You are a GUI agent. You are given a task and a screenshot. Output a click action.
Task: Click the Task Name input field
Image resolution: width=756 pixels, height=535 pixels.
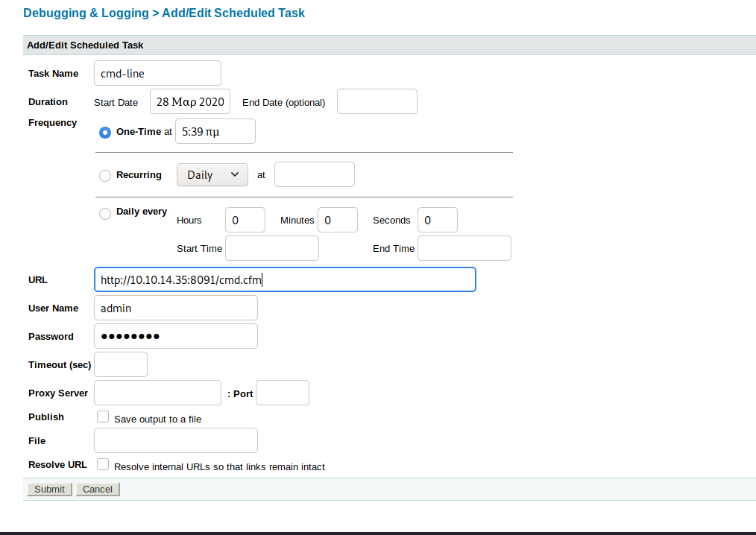pyautogui.click(x=157, y=73)
